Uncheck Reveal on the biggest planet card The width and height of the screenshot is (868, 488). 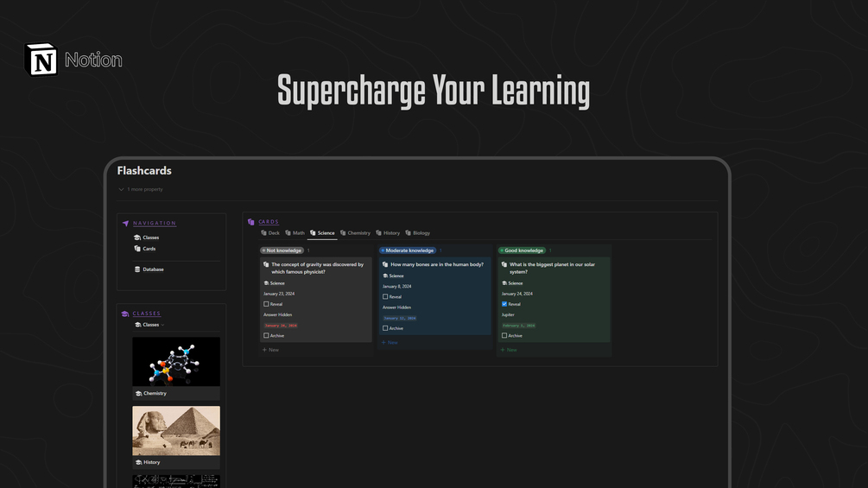click(x=504, y=304)
